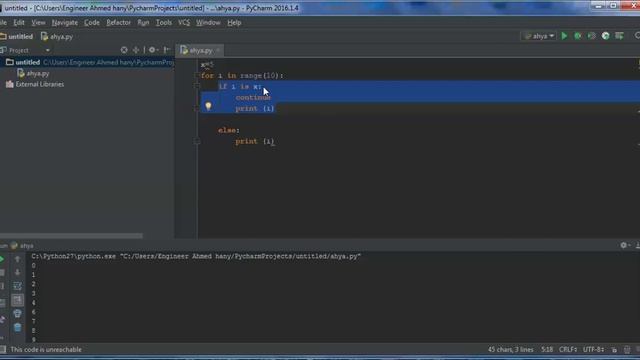640x360 pixels.
Task: Click scroll from source target icon
Action: (124, 50)
